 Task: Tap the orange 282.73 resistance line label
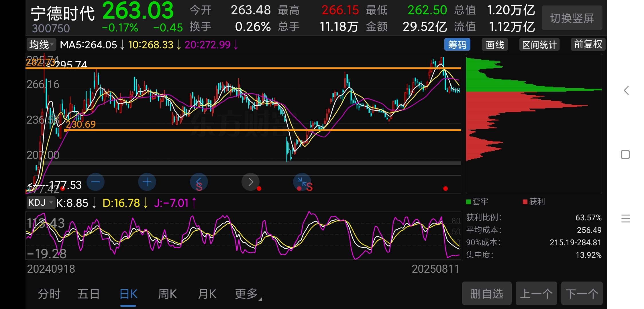[40, 62]
